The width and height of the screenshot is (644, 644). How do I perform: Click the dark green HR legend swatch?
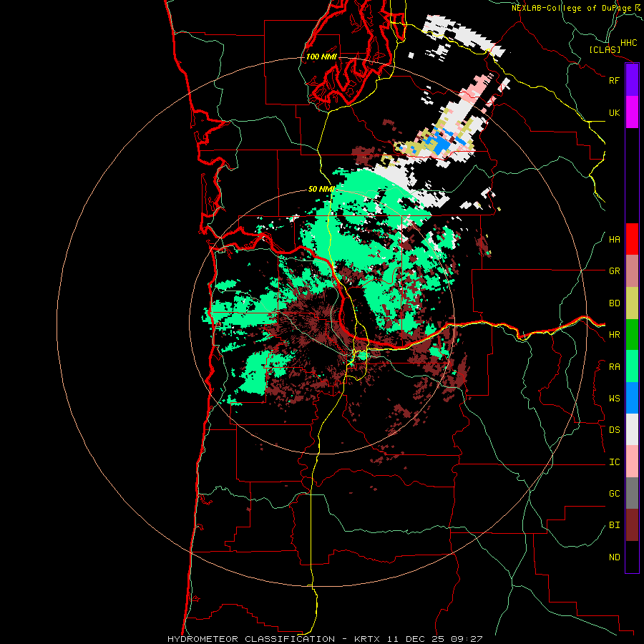[x=632, y=335]
